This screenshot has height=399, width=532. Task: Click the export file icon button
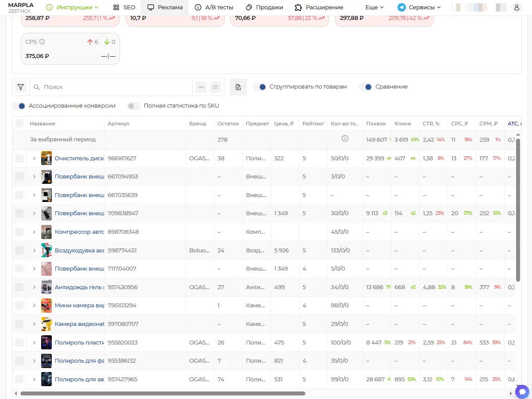238,87
